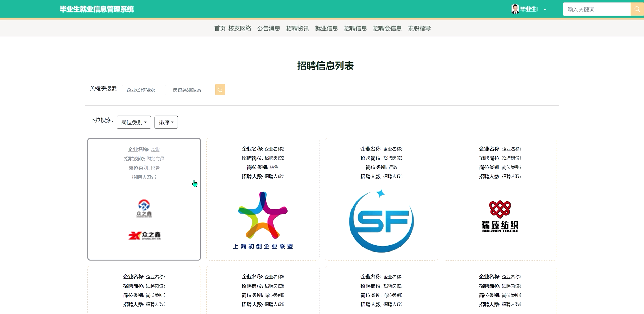Click the 众之鑫 red ZX logo

pos(144,235)
